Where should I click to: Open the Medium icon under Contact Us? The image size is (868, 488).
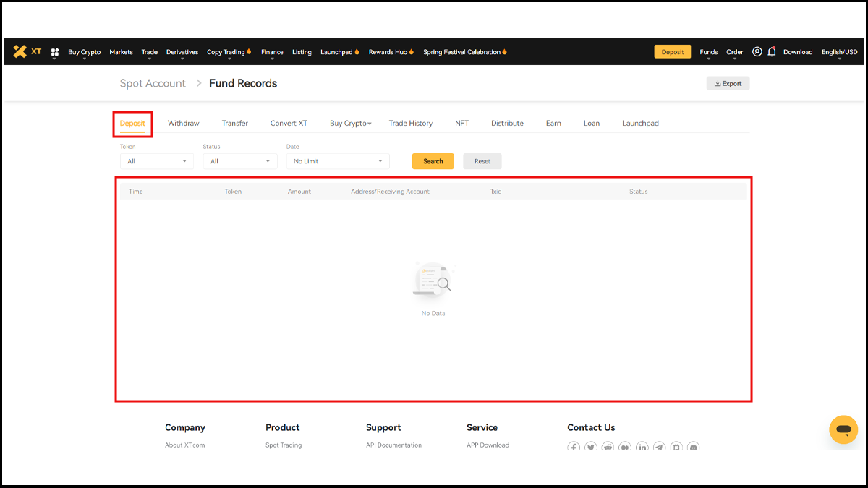625,448
